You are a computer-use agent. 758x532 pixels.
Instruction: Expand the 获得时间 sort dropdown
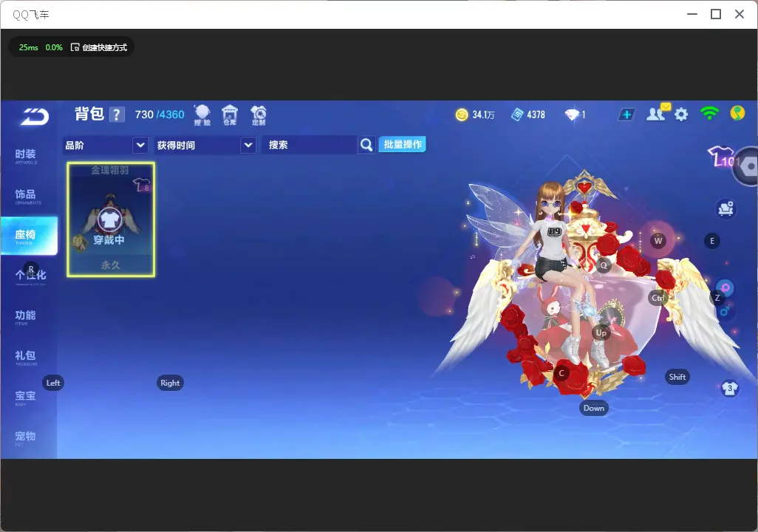coord(248,145)
